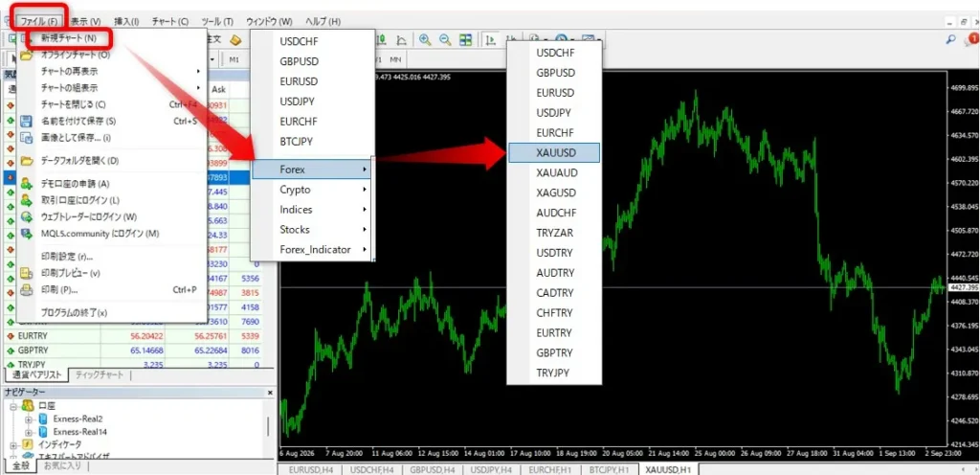Screen dimensions: 980x475
Task: Open the ツール (T) menu
Action: 217,21
